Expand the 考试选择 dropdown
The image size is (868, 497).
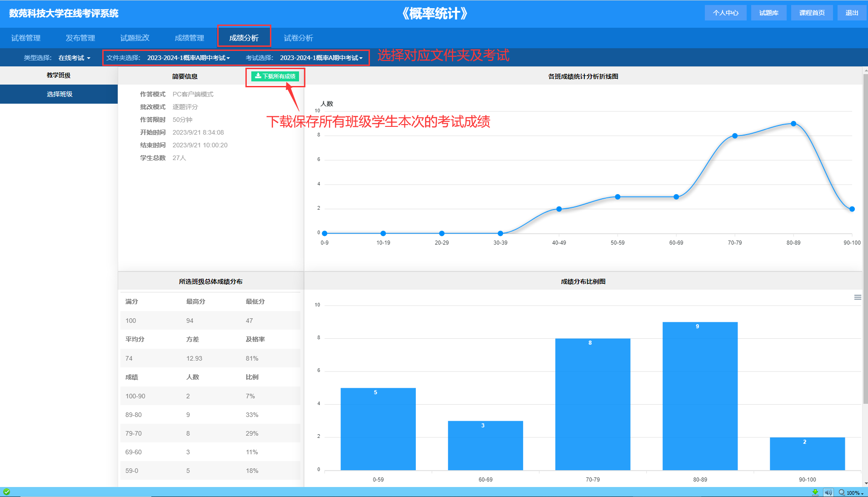pos(321,58)
